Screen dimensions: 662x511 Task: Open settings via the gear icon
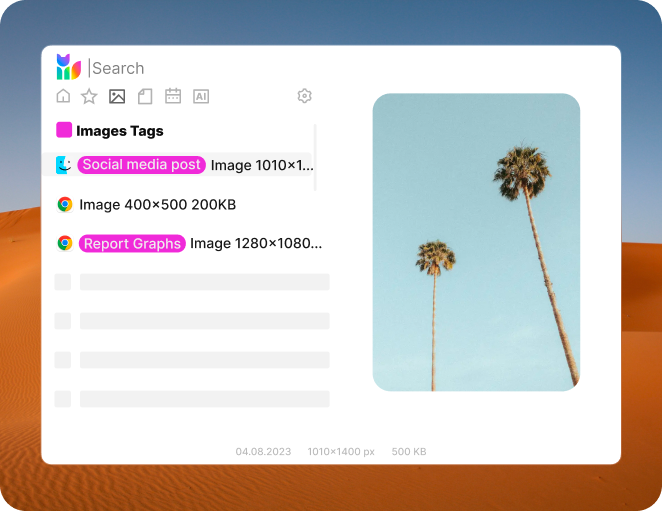pyautogui.click(x=304, y=96)
